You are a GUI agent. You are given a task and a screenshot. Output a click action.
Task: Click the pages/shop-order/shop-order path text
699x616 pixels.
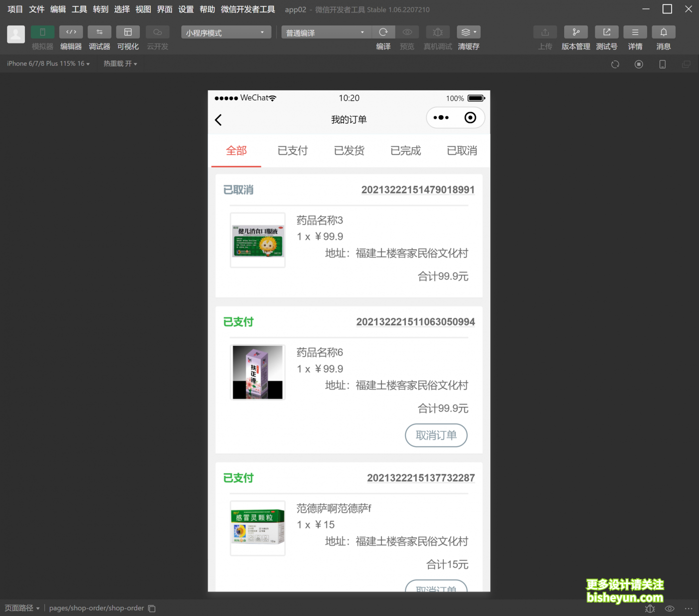click(x=96, y=608)
